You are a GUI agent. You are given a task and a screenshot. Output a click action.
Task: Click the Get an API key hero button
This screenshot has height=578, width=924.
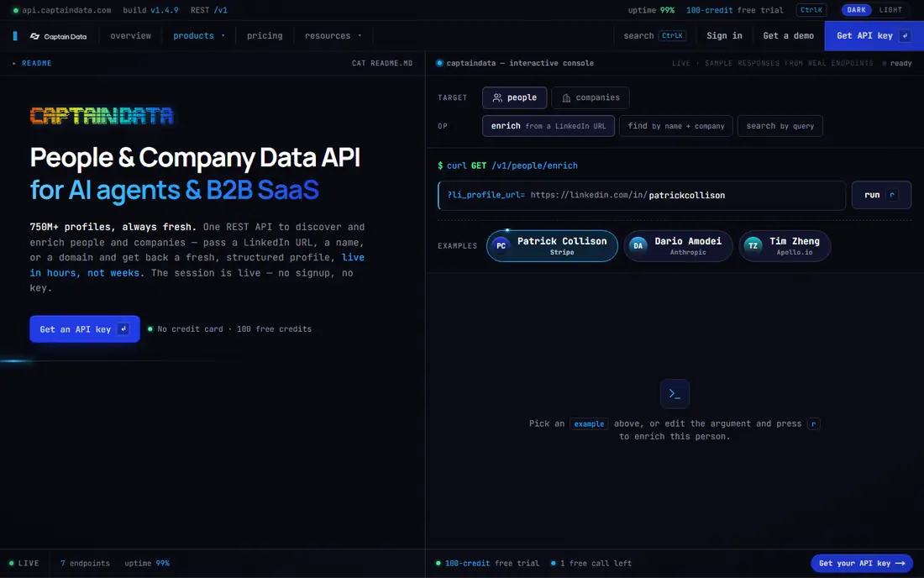(85, 328)
